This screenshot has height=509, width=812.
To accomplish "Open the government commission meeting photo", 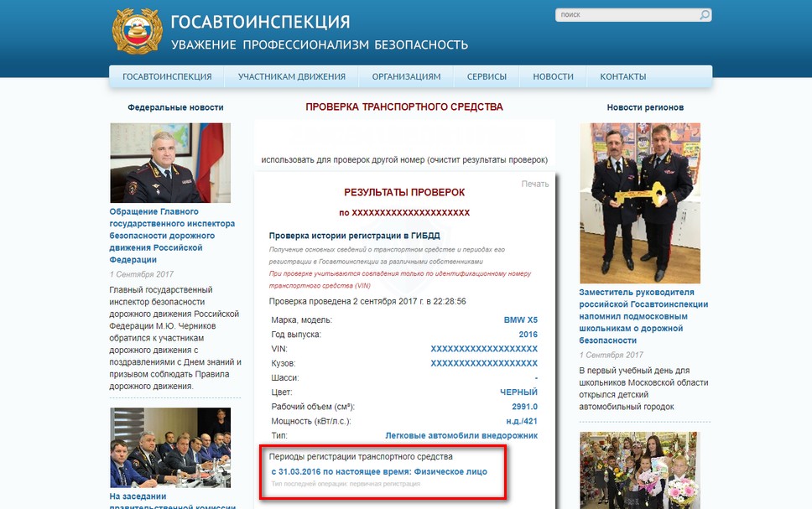I will click(170, 448).
